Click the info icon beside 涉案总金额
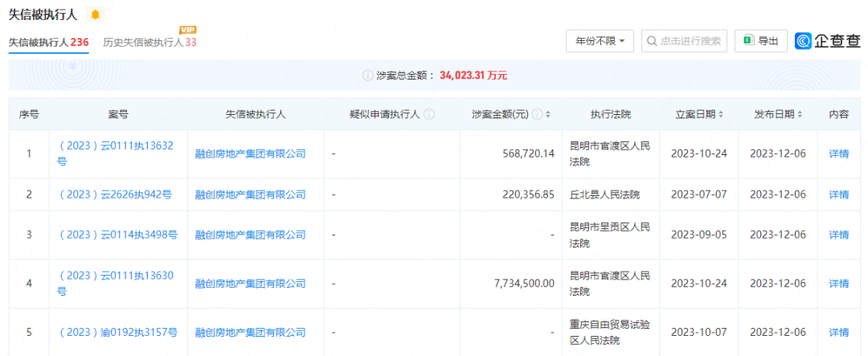The height and width of the screenshot is (356, 868). click(367, 76)
